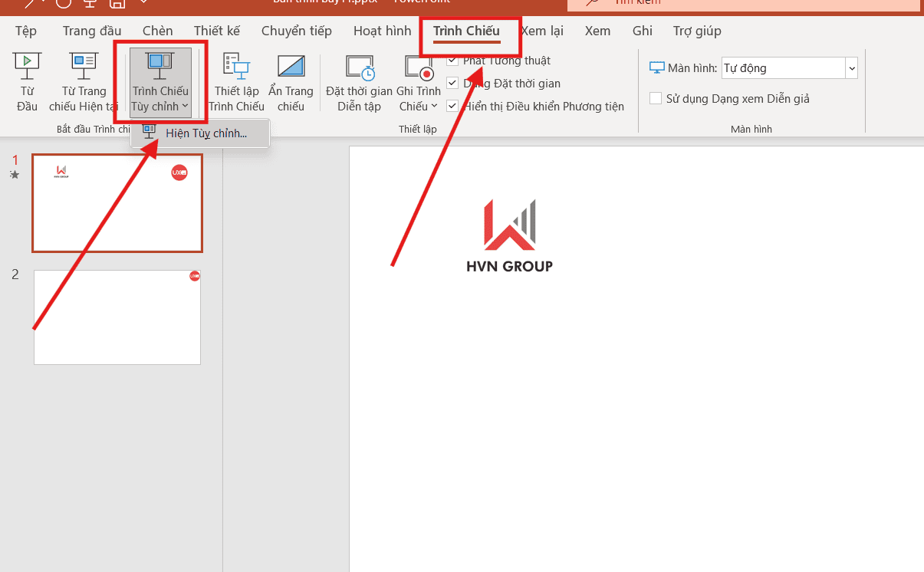Enable Sử dụng Dạng xem Diễn giả
The image size is (924, 572).
656,99
